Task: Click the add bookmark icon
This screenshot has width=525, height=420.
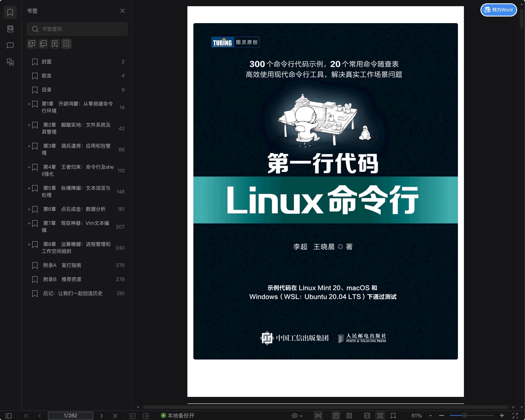Action: pyautogui.click(x=55, y=44)
